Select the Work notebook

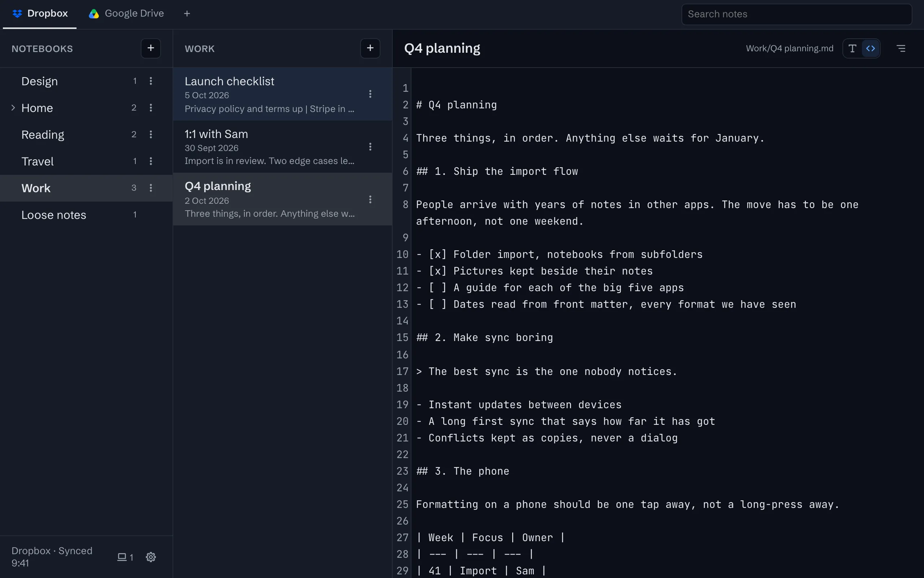point(86,188)
